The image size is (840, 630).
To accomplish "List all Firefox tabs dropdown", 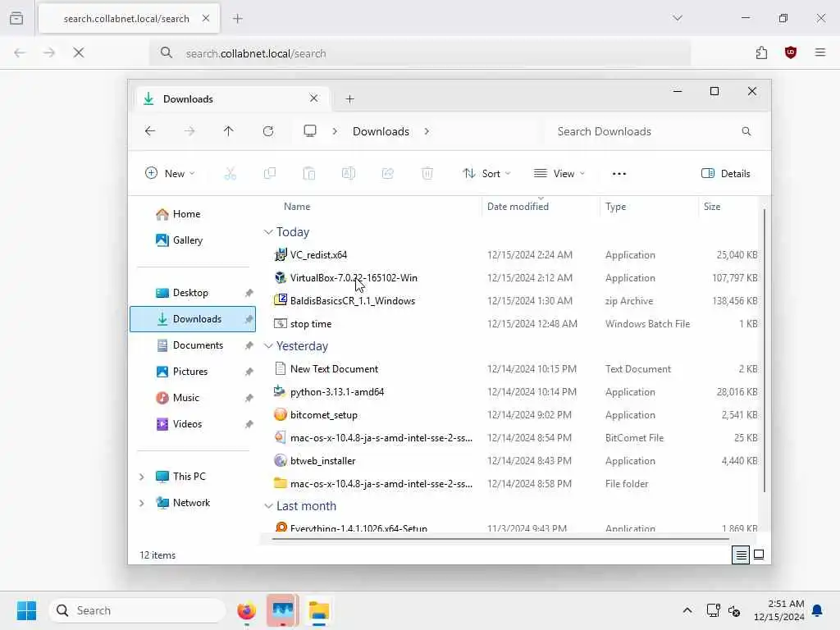I will coord(678,18).
